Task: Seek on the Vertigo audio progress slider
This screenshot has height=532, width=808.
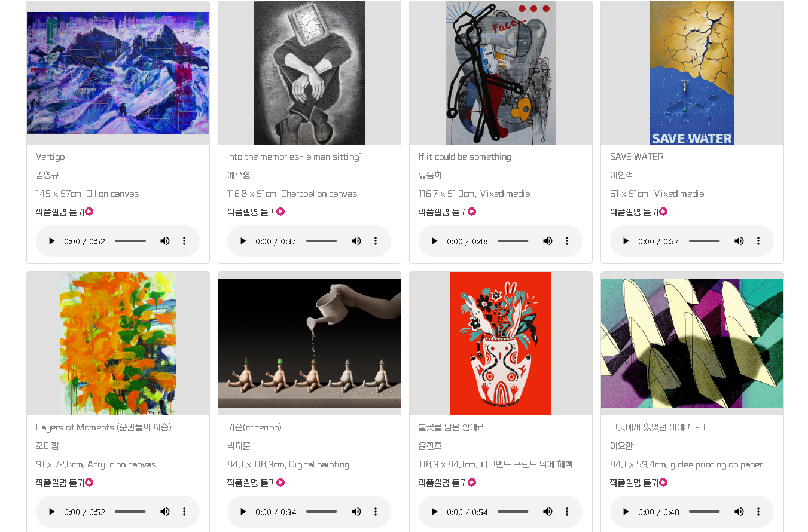Action: click(130, 241)
